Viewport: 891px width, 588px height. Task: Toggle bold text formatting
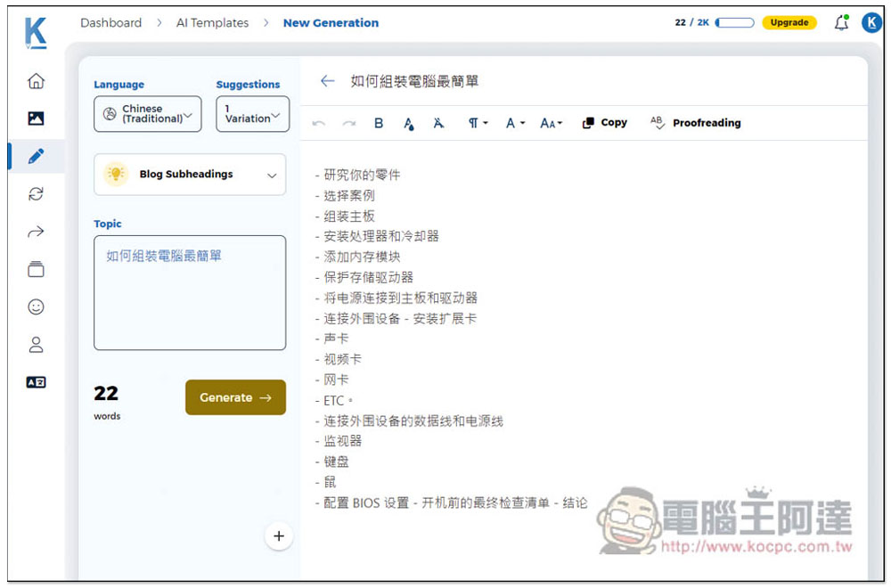point(379,124)
